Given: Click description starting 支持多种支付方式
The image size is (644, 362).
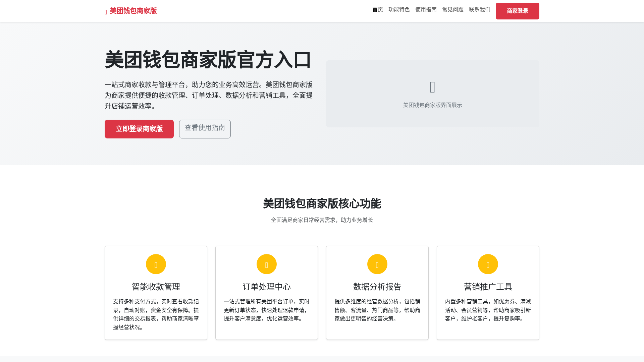Looking at the screenshot, I should [x=156, y=314].
